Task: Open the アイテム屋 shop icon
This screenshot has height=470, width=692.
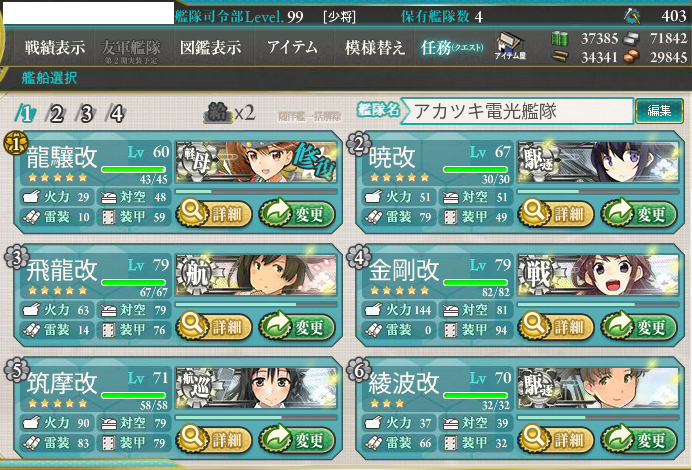Action: coord(511,46)
